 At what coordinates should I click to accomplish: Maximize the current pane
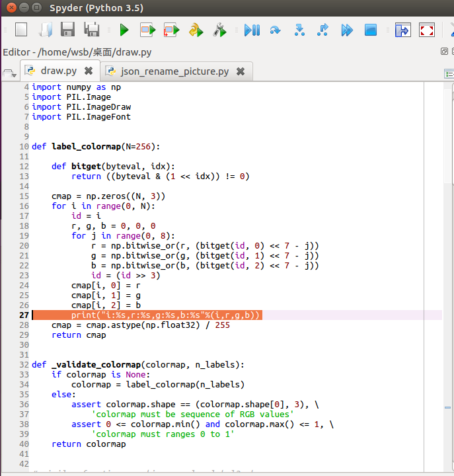pos(402,30)
